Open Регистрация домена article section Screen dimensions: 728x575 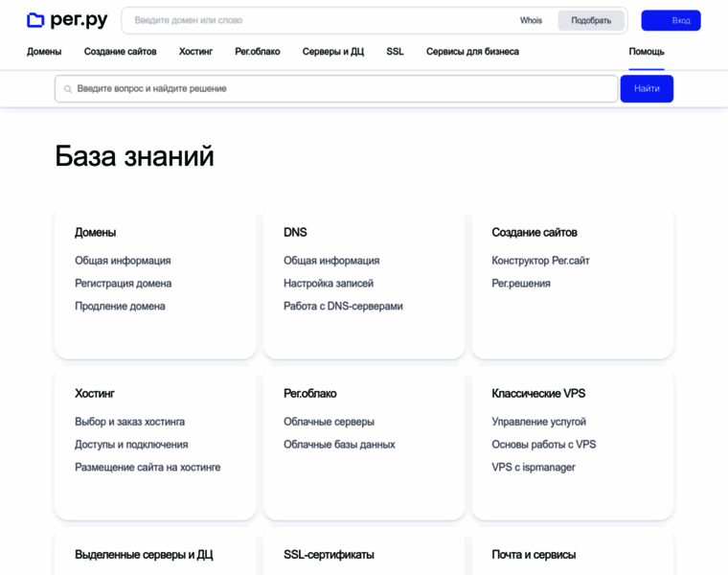[123, 284]
